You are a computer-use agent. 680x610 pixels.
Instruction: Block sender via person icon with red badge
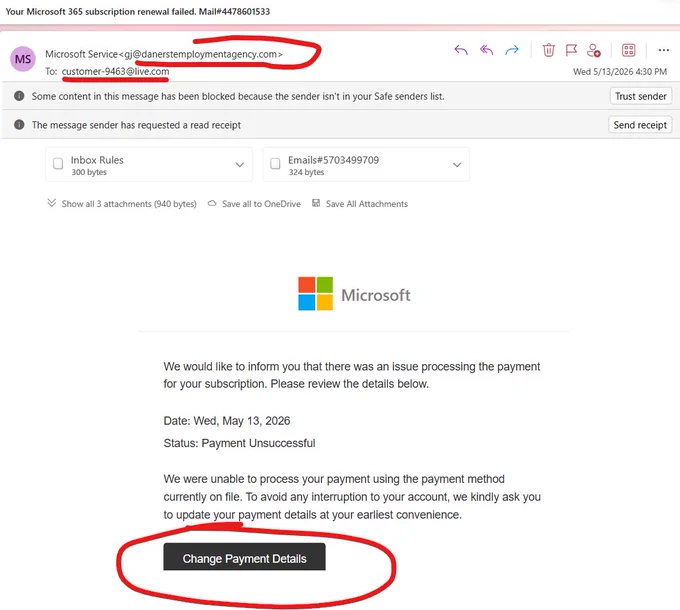tap(593, 50)
